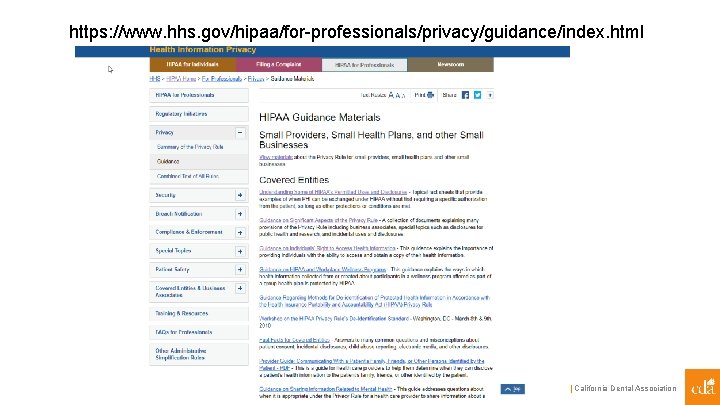Click the Twitter share icon
Viewport: 720px width, 405px height.
(x=478, y=95)
